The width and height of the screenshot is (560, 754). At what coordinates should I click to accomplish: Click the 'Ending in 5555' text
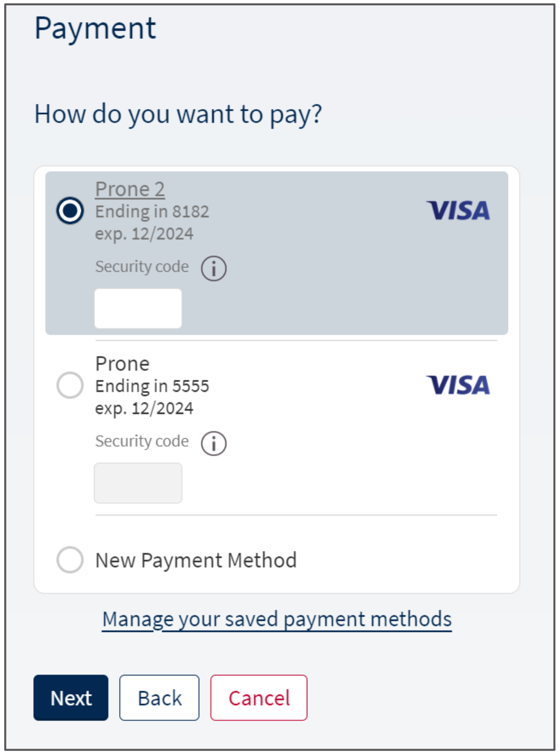pos(152,386)
